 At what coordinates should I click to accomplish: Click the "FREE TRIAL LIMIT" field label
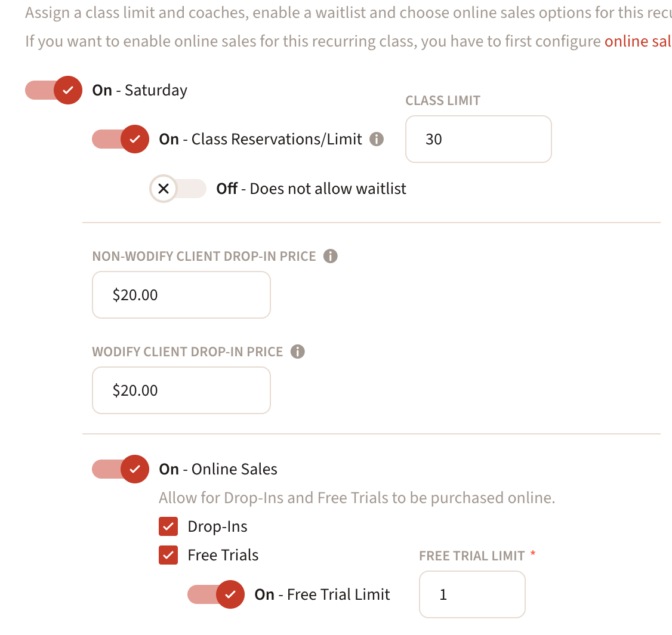(471, 556)
